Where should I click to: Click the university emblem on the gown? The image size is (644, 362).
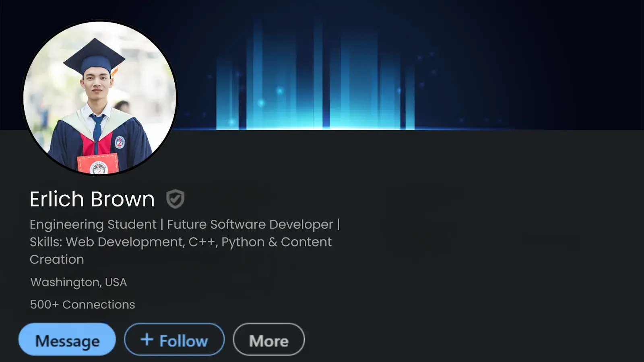[x=120, y=142]
